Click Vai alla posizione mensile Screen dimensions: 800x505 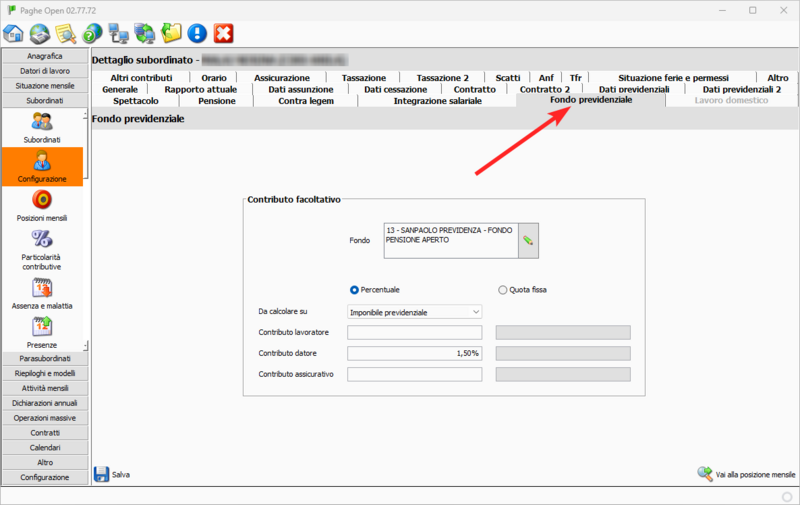(x=746, y=474)
